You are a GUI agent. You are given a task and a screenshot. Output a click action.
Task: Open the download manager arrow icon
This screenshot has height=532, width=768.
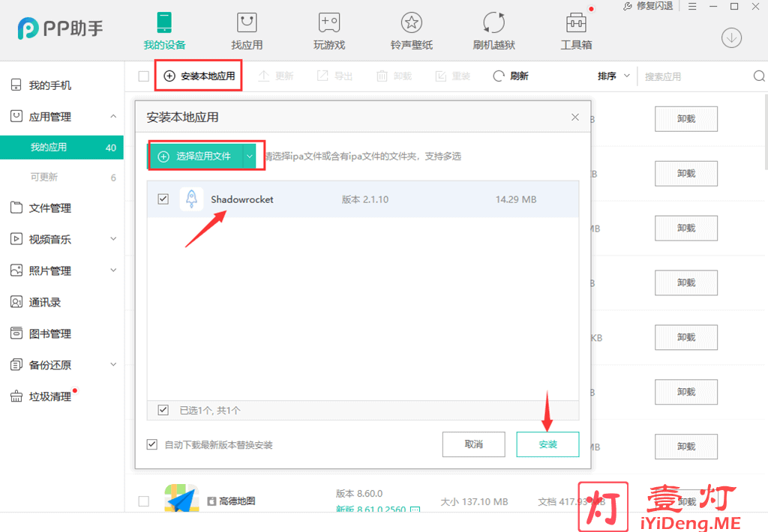pos(731,37)
